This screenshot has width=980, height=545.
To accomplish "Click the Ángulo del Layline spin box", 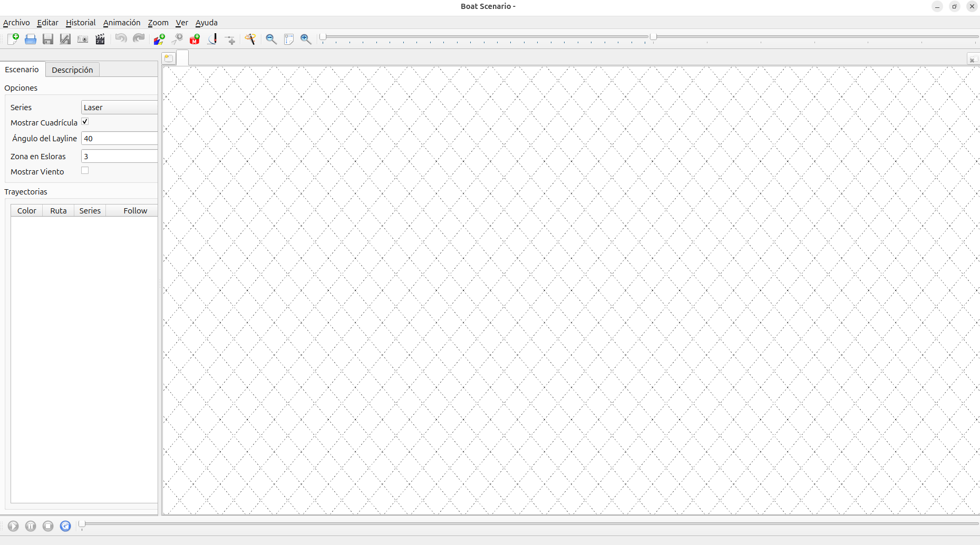I will pyautogui.click(x=120, y=139).
